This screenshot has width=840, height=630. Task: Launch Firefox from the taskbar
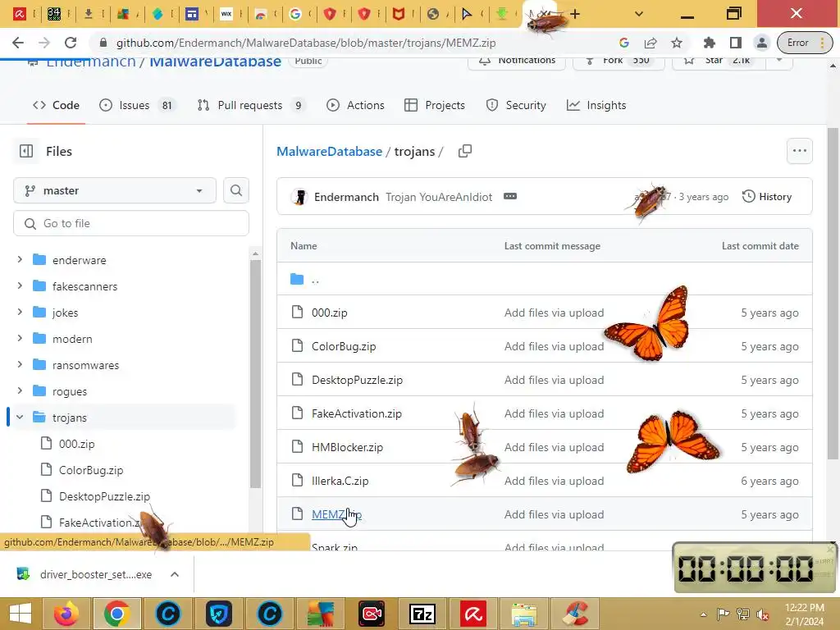tap(66, 614)
